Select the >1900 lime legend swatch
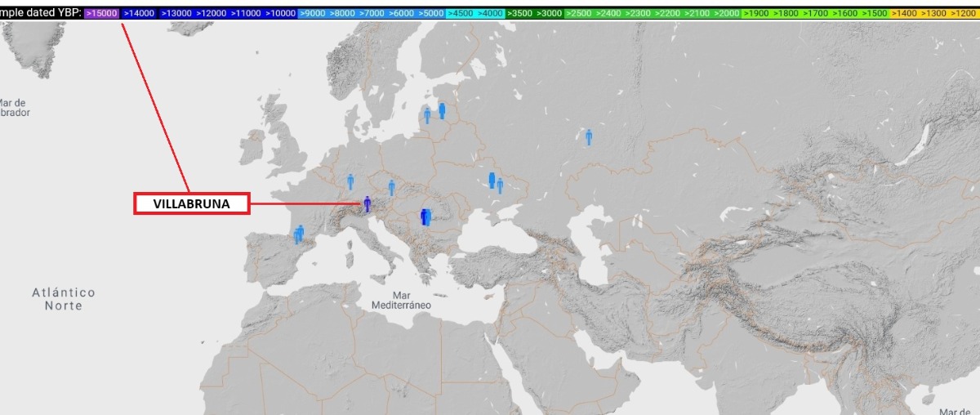Viewport: 980px width, 415px height. pyautogui.click(x=757, y=14)
